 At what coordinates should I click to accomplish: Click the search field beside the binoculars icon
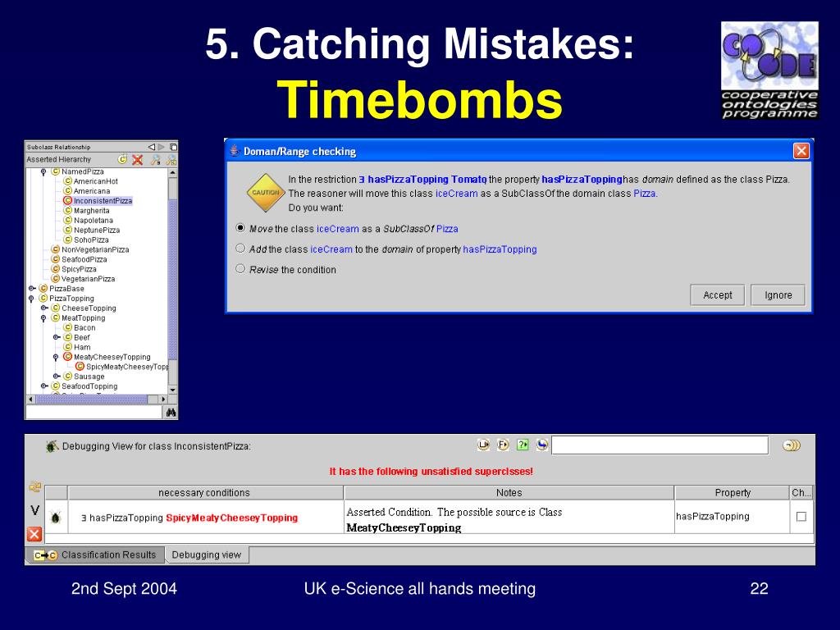pyautogui.click(x=94, y=412)
